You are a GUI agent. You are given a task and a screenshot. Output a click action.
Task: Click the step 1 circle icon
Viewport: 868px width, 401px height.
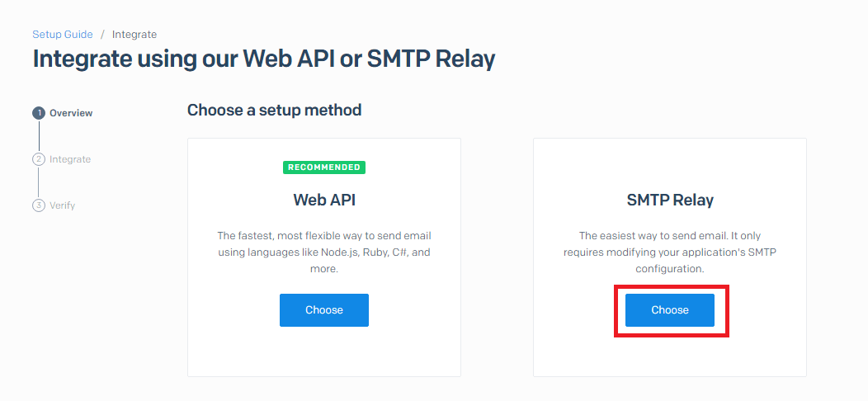pos(39,114)
